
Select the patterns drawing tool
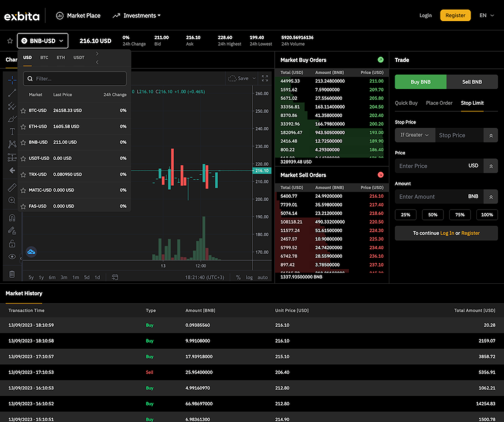pos(12,144)
